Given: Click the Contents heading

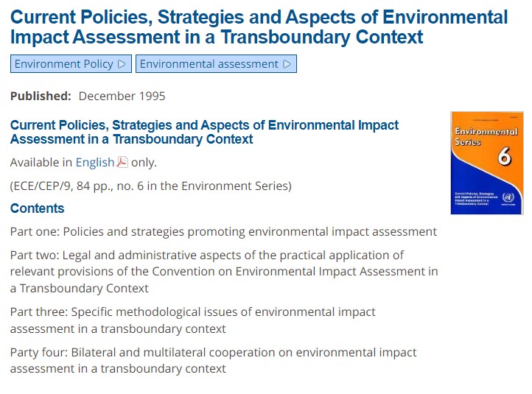Looking at the screenshot, I should pyautogui.click(x=38, y=208).
